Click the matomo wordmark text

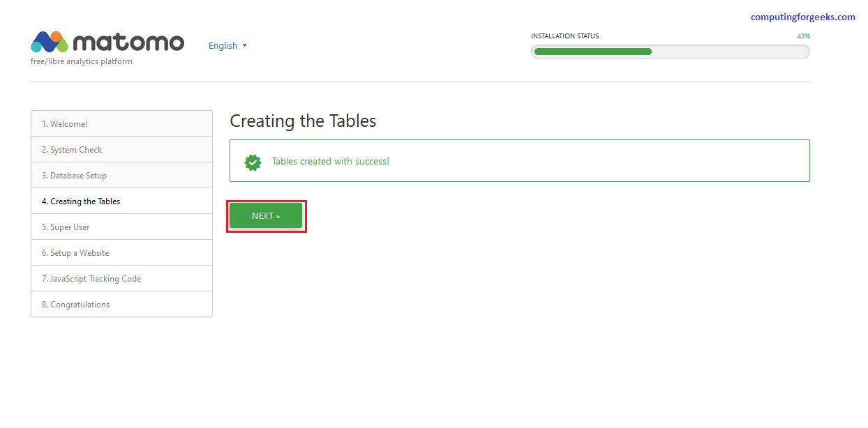coord(128,43)
